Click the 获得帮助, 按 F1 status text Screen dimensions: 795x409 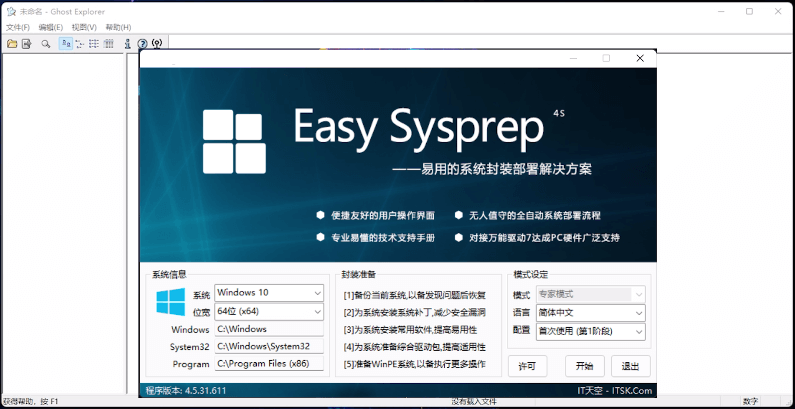coord(31,402)
